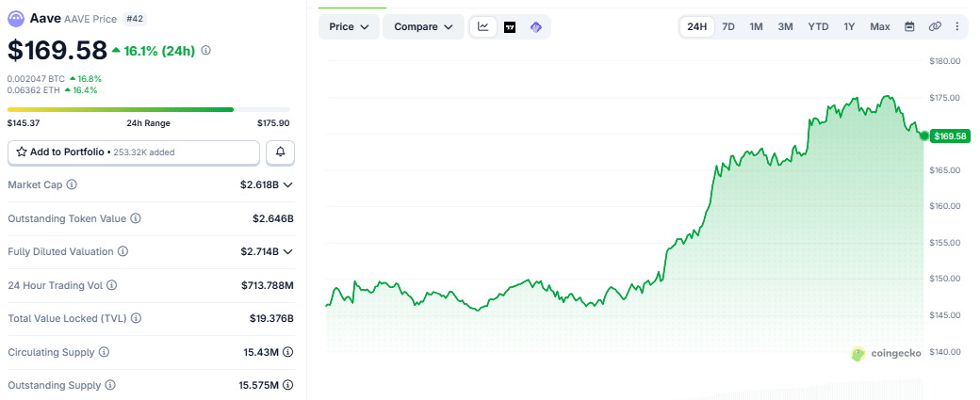Select the 1M time range

pyautogui.click(x=757, y=27)
